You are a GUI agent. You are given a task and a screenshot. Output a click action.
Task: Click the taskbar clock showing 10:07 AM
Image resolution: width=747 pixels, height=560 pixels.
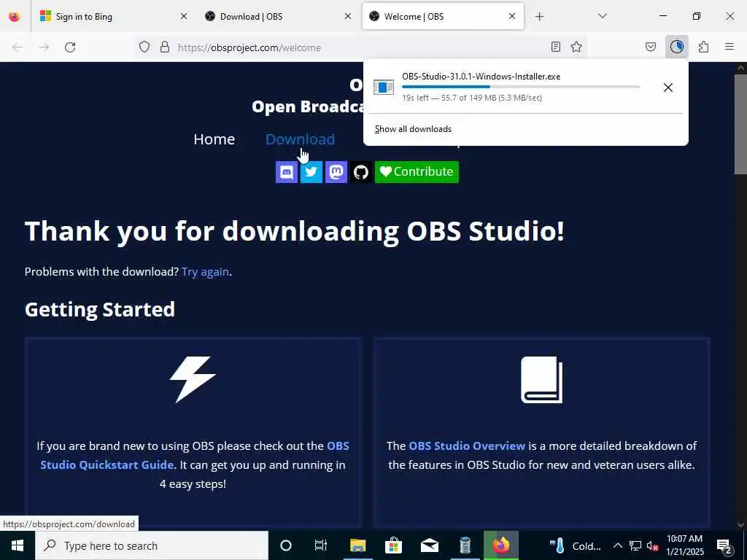click(x=684, y=545)
